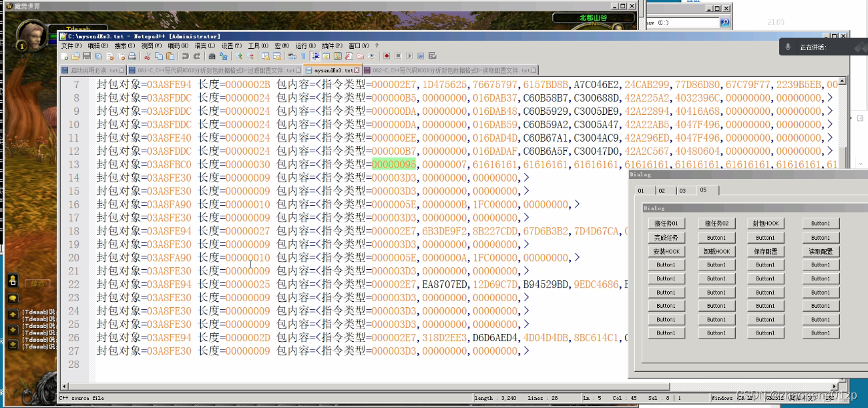The image size is (868, 408).
Task: Click the Stop macro recording icon
Action: click(398, 56)
